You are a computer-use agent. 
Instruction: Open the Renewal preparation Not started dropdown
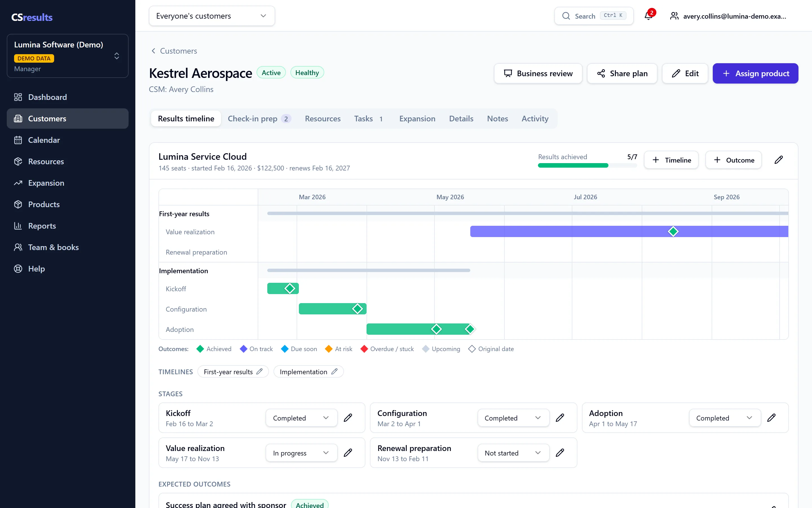[513, 453]
